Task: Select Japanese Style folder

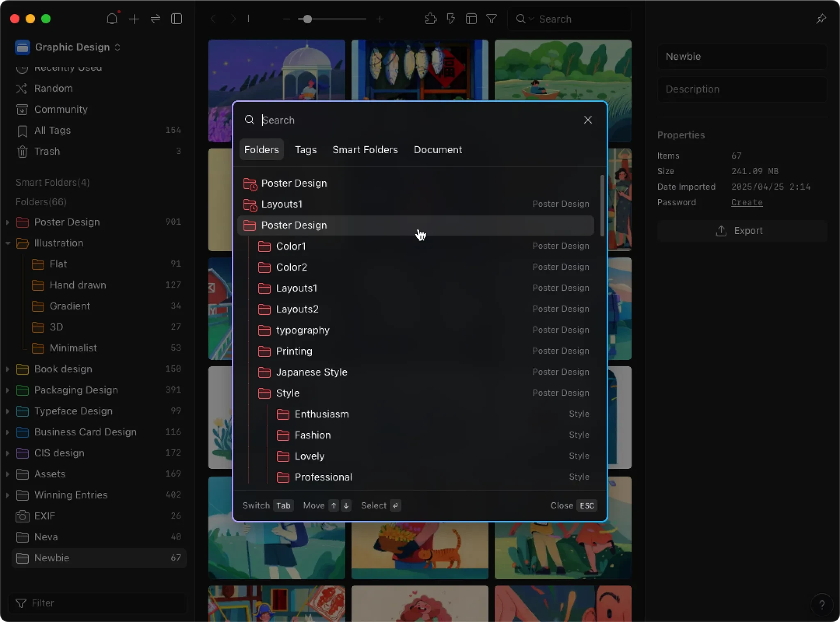Action: click(415, 372)
